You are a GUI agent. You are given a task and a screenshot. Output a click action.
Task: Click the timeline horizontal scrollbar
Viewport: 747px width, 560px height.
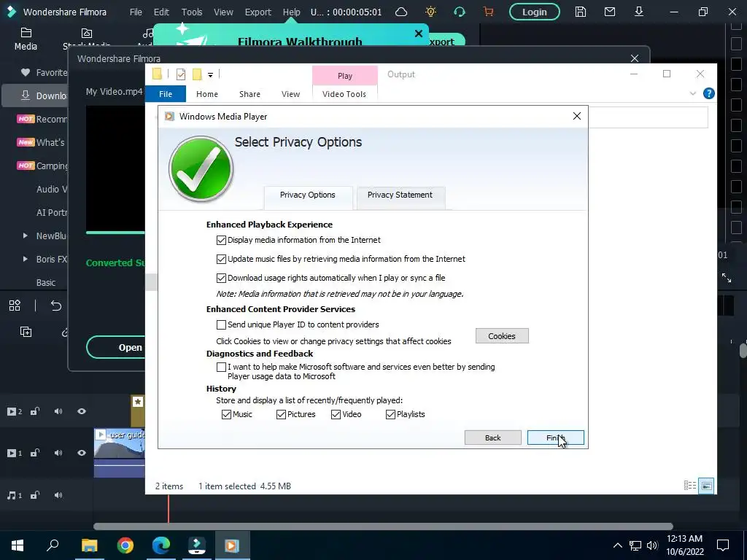coord(384,526)
